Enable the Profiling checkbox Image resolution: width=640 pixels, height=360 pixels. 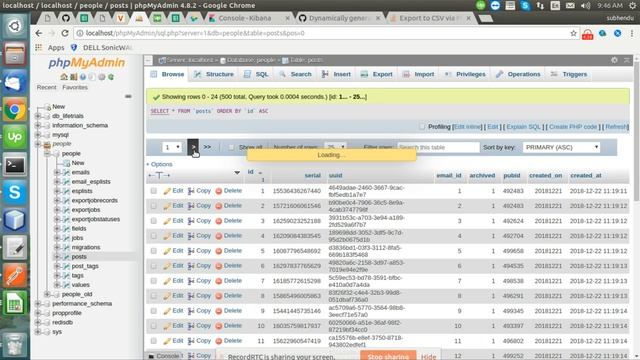tap(422, 127)
